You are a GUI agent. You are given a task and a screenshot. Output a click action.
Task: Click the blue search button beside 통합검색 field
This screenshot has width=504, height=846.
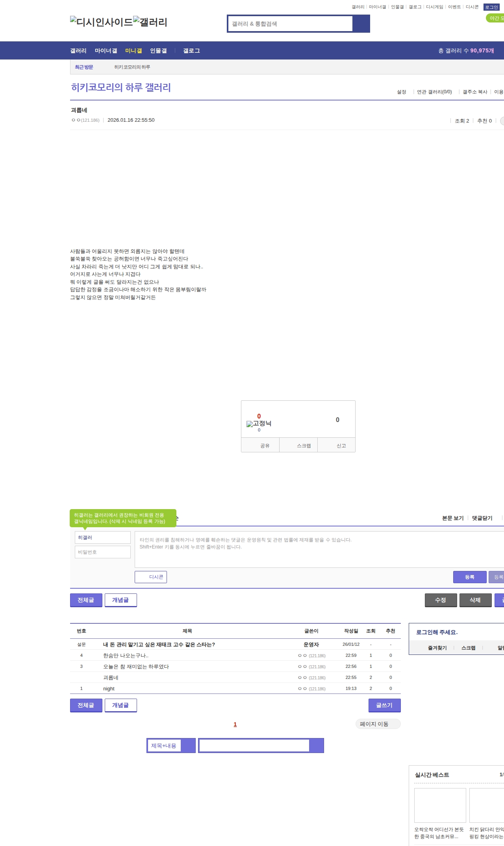361,24
